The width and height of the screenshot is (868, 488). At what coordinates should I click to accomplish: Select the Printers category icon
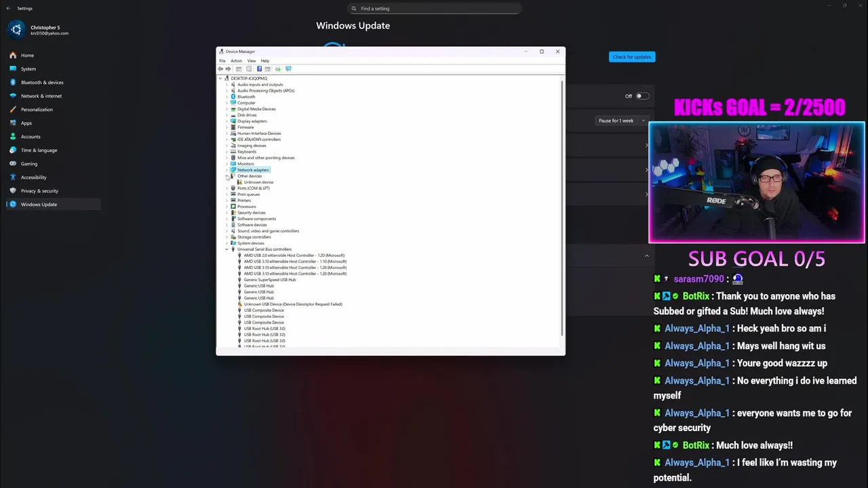point(233,201)
